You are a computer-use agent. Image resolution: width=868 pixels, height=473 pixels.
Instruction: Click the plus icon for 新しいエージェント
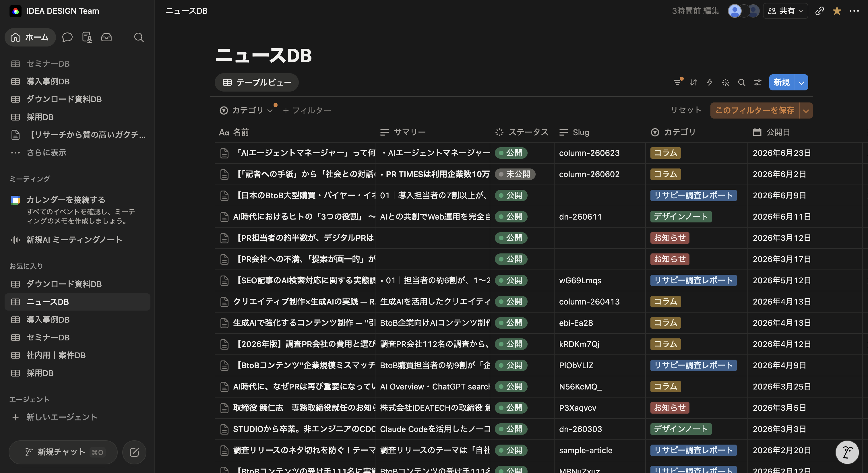(x=15, y=417)
